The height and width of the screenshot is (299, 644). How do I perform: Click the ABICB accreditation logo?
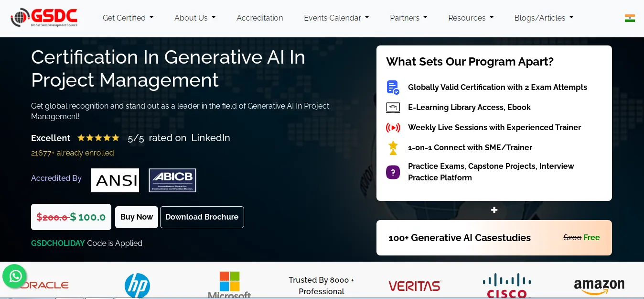pyautogui.click(x=172, y=180)
